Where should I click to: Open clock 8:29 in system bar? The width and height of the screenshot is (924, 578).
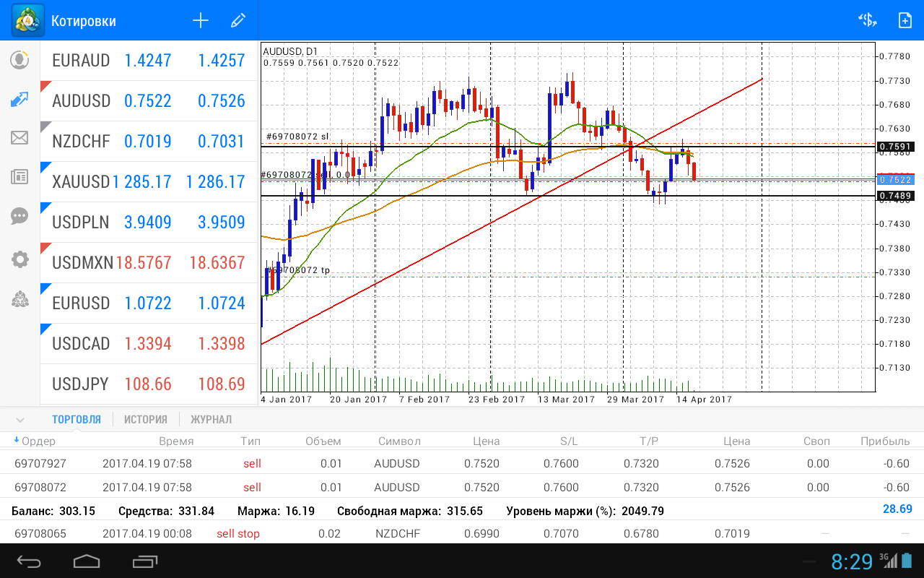pyautogui.click(x=852, y=561)
